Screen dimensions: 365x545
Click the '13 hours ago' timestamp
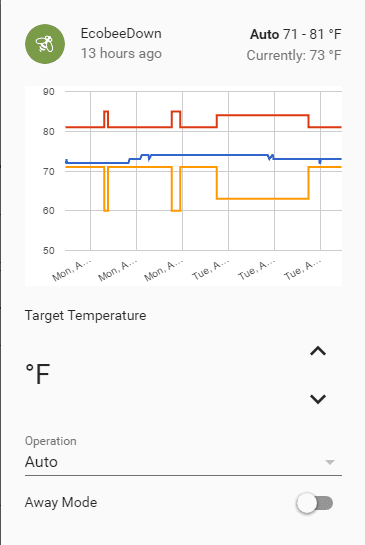pyautogui.click(x=121, y=54)
